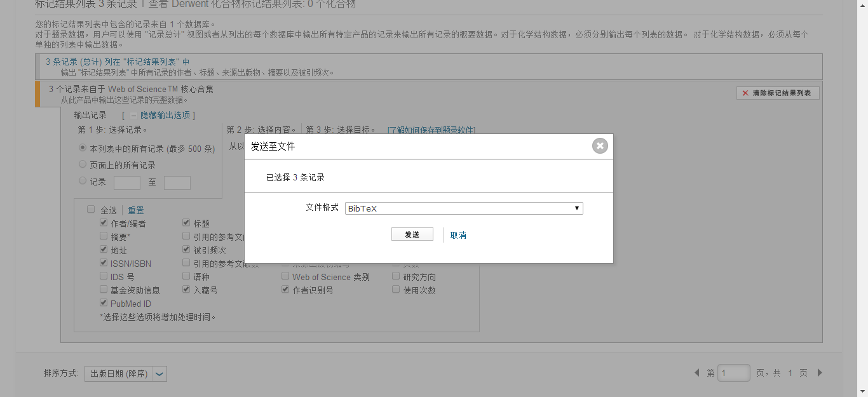This screenshot has height=397, width=868.
Task: Go to next page with right arrow
Action: (x=820, y=373)
